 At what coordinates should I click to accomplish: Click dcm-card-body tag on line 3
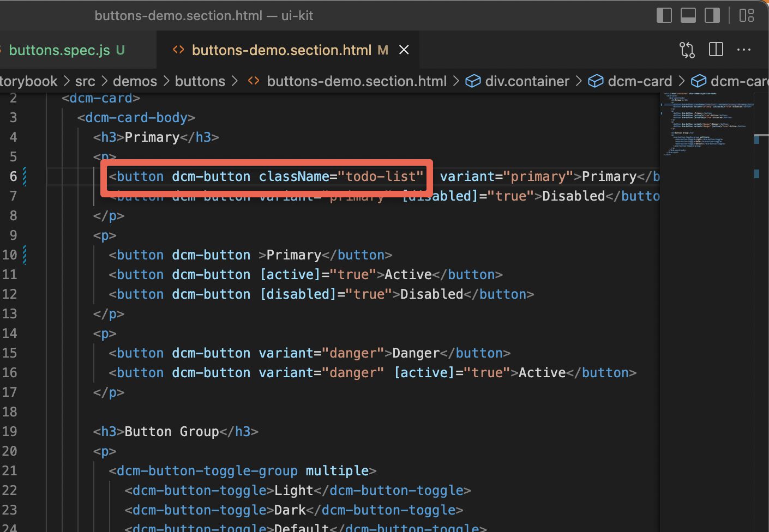point(136,118)
